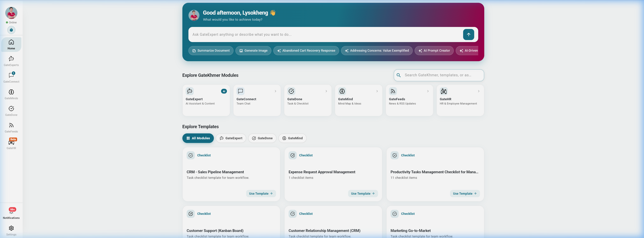Image resolution: width=644 pixels, height=238 pixels.
Task: Open GateMinds in the sidebar
Action: [x=11, y=94]
